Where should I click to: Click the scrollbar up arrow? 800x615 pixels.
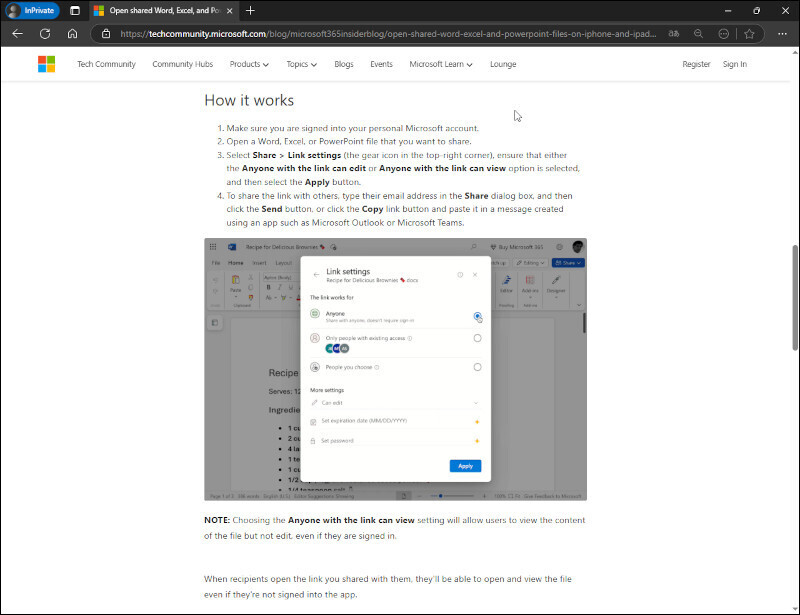[x=795, y=52]
